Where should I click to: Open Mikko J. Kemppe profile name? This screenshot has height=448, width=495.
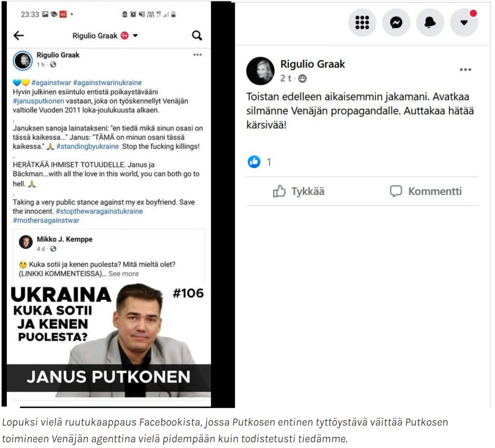[65, 239]
